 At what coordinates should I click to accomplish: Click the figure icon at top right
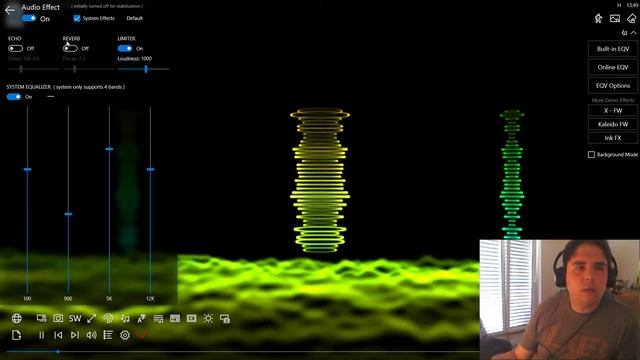coord(598,18)
